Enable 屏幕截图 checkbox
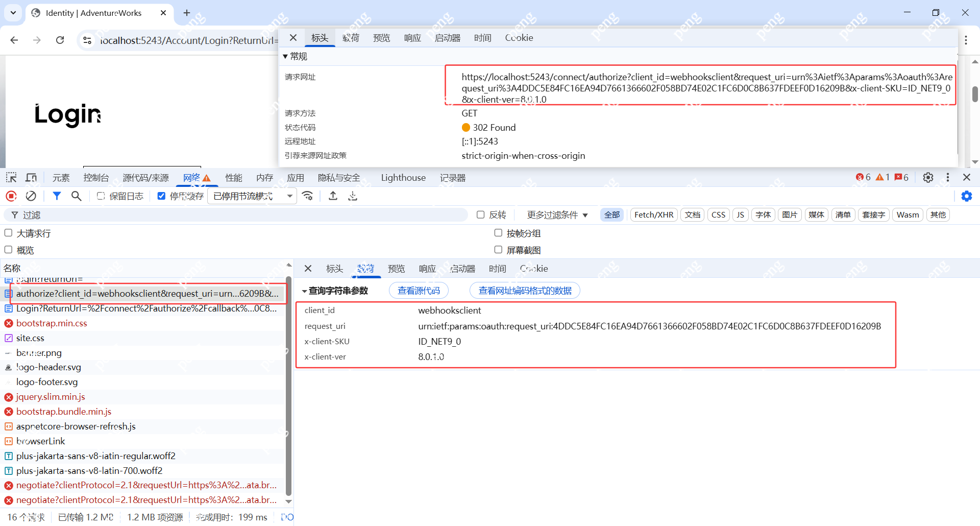980x526 pixels. (x=498, y=250)
